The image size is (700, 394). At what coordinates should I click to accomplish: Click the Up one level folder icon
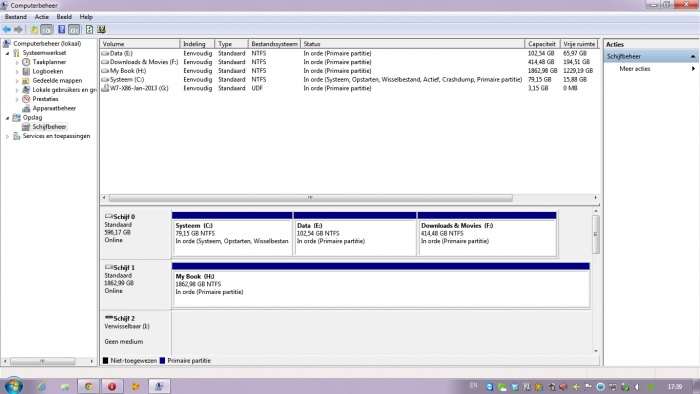click(x=34, y=29)
